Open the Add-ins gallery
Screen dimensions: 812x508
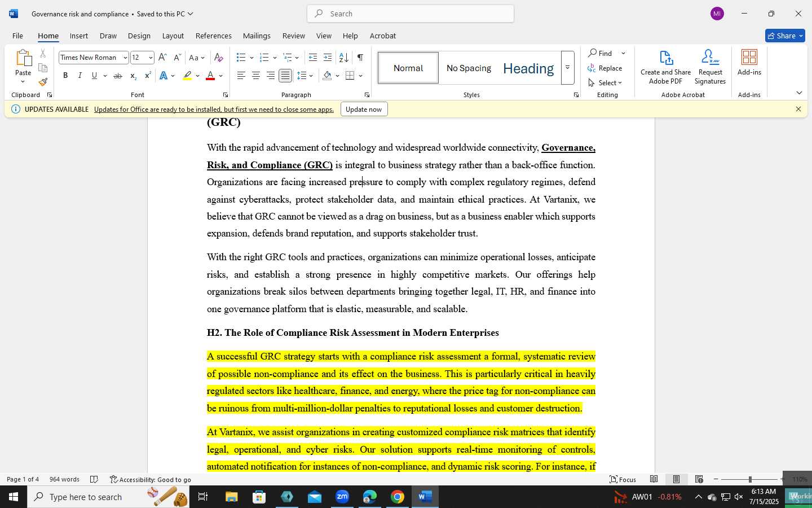tap(749, 63)
